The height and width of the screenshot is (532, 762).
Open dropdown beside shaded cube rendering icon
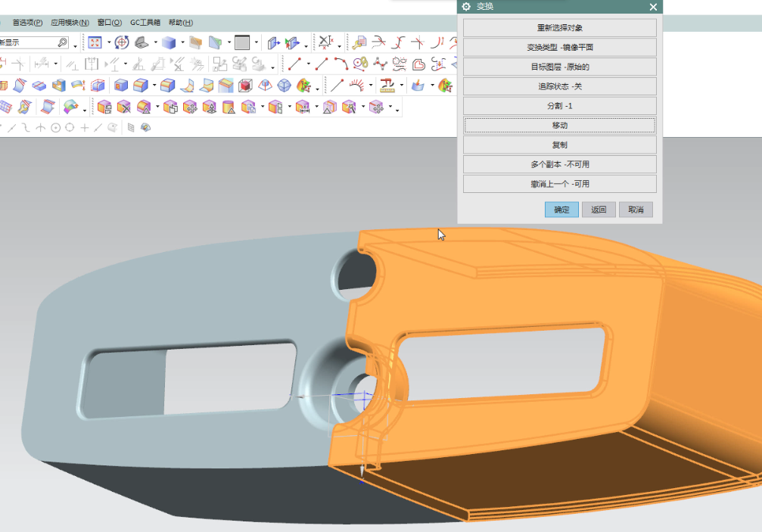pos(182,43)
